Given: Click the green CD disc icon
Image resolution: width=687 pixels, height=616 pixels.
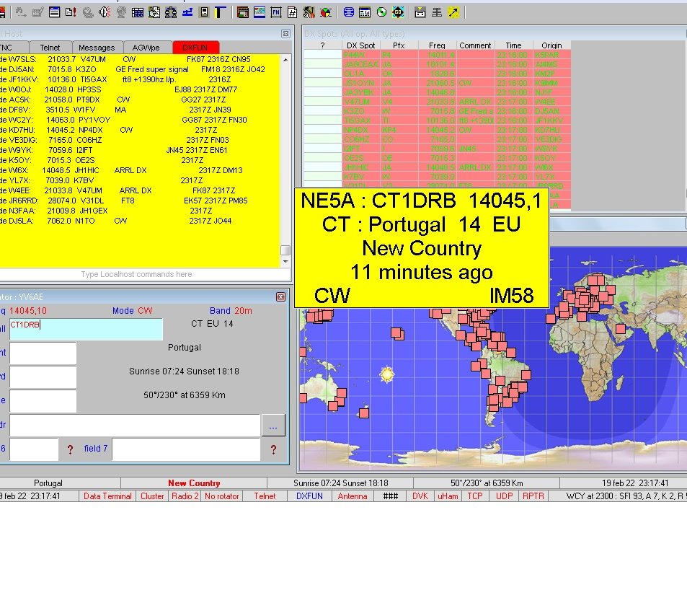Looking at the screenshot, I should (x=381, y=12).
